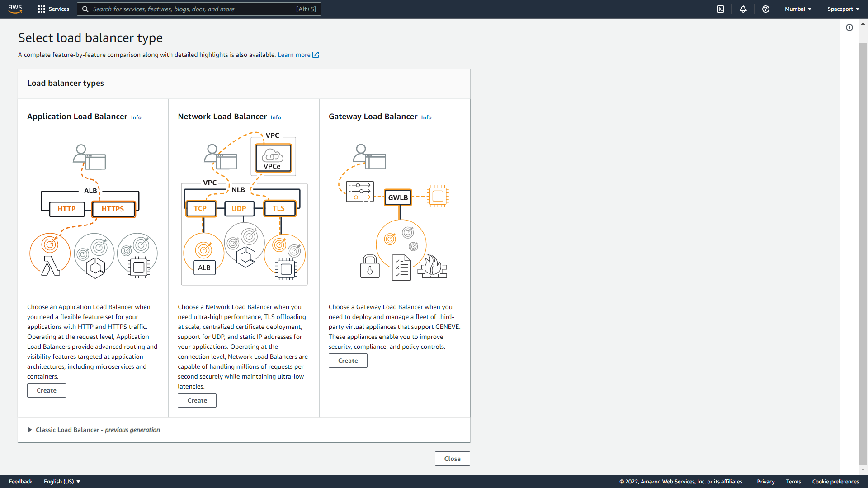Open the CloudShell terminal icon
The image size is (868, 488).
click(x=721, y=9)
